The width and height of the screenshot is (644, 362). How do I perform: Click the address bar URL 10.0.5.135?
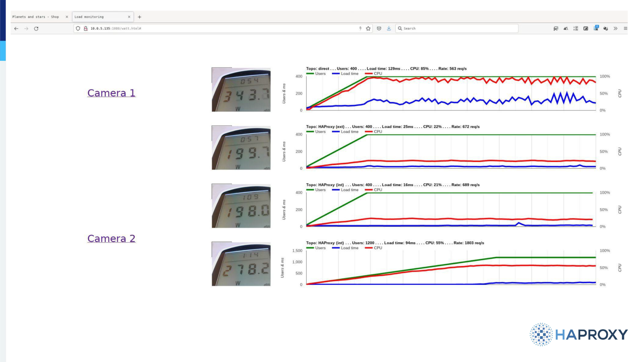coord(116,29)
